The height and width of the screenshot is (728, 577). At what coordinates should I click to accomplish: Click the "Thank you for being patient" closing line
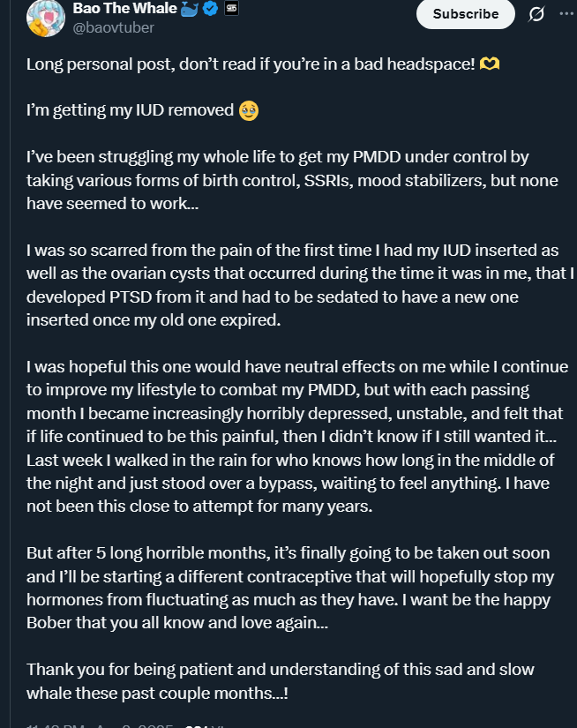281,681
